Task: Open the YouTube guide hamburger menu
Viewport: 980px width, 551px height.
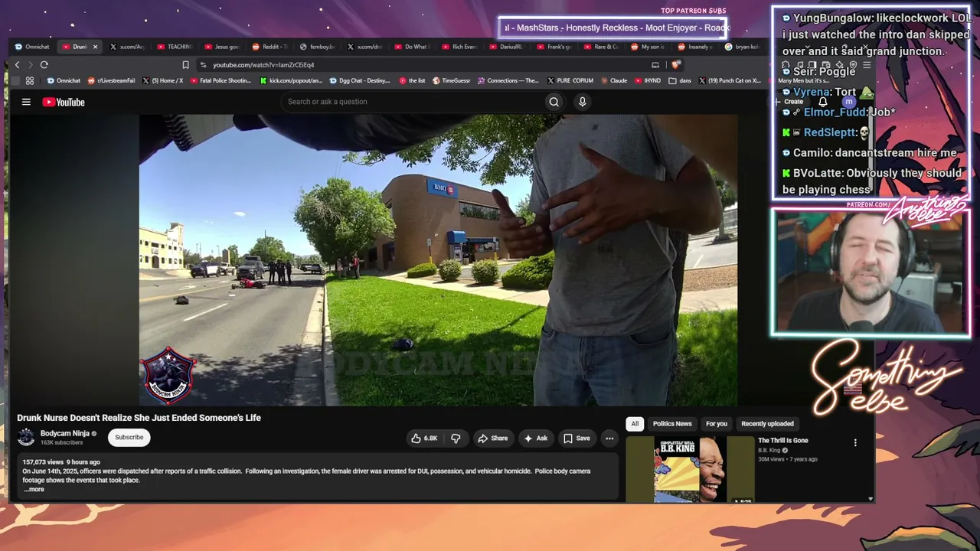Action: [26, 102]
